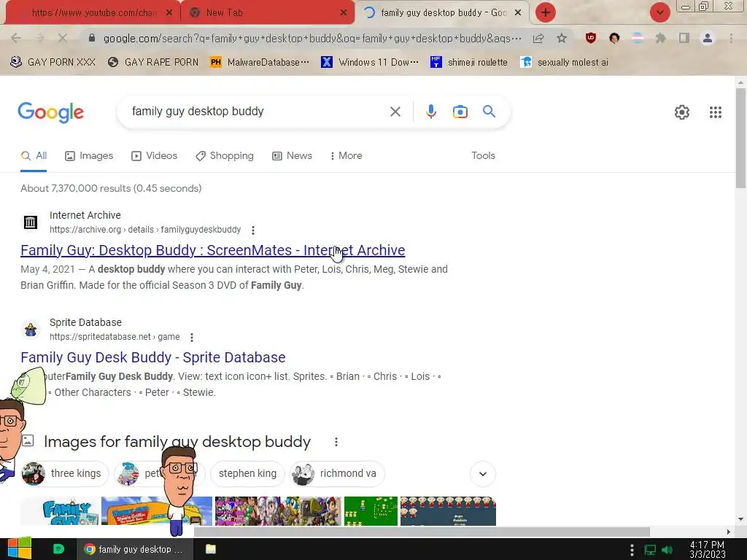Open Family Guy Desk Buddy Sprite Database link
The width and height of the screenshot is (747, 560).
[x=153, y=357]
